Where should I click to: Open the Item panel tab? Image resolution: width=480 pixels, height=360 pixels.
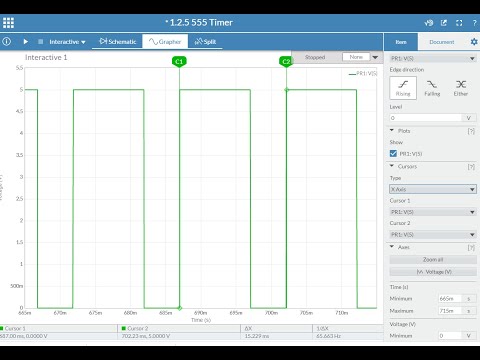point(401,42)
